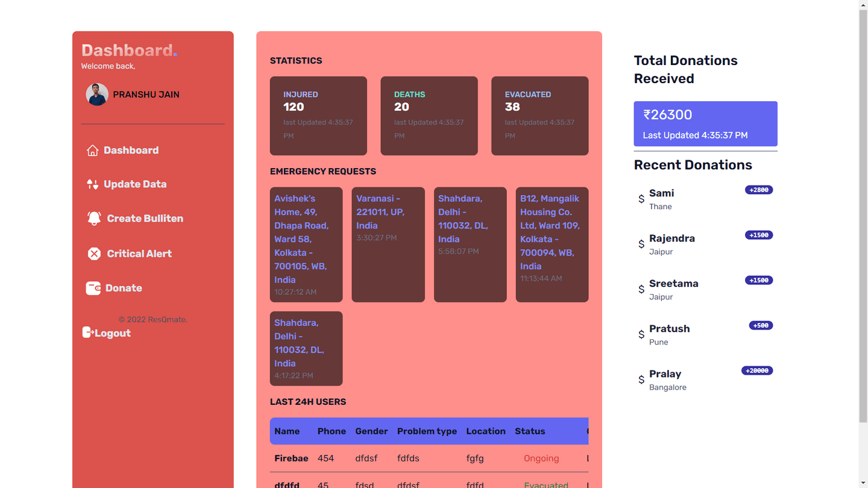
Task: Open the Dashboard menu item
Action: [x=131, y=151]
